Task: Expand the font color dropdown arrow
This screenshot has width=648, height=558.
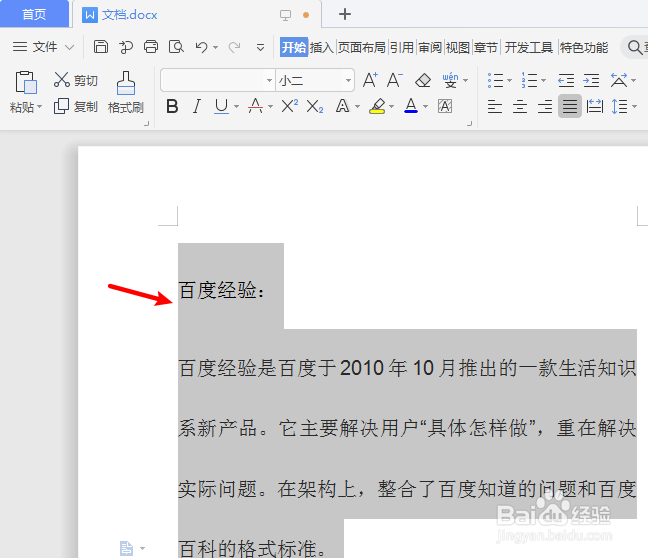Action: click(425, 107)
